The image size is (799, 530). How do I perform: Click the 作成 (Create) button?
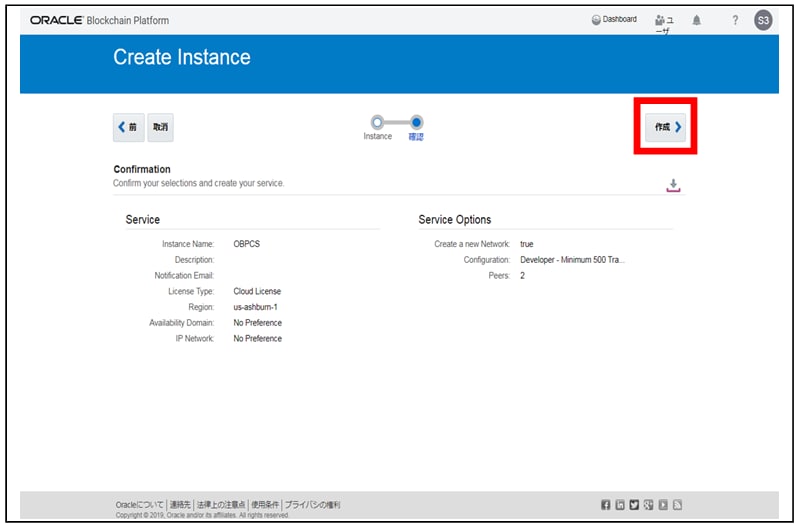click(x=665, y=127)
